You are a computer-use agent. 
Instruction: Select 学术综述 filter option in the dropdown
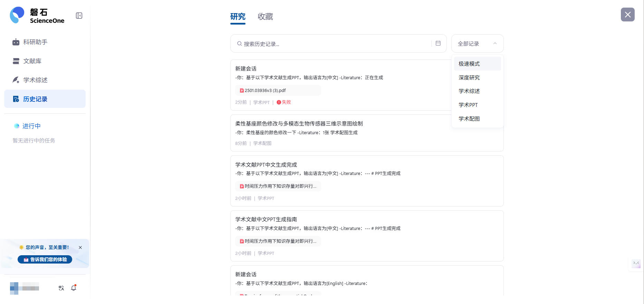coord(477,91)
